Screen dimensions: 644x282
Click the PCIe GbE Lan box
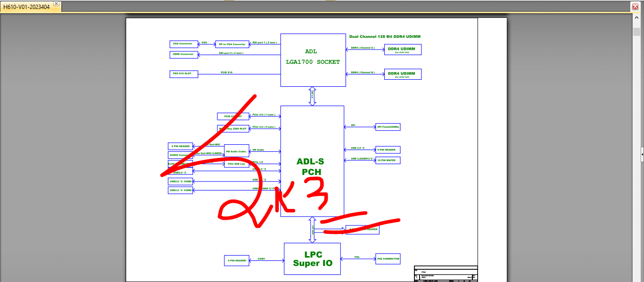click(x=237, y=164)
